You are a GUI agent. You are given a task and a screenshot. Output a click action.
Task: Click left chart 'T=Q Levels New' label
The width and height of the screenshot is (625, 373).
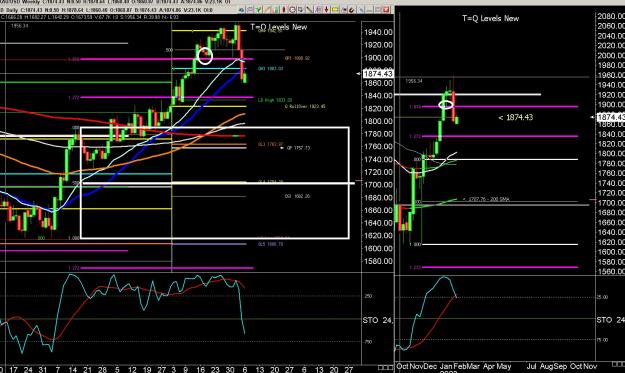point(279,27)
